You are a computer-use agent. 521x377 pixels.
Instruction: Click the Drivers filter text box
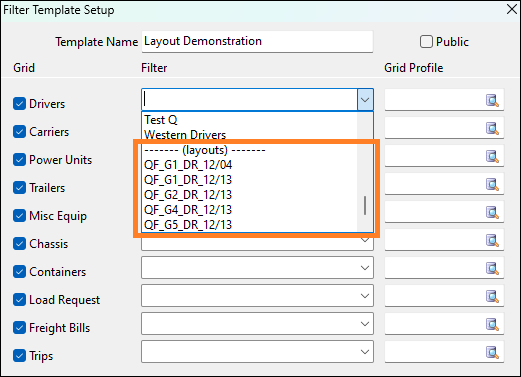click(x=249, y=99)
